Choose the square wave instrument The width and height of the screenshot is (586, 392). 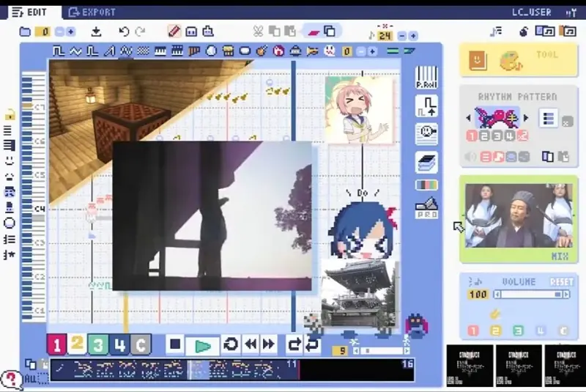(x=59, y=51)
